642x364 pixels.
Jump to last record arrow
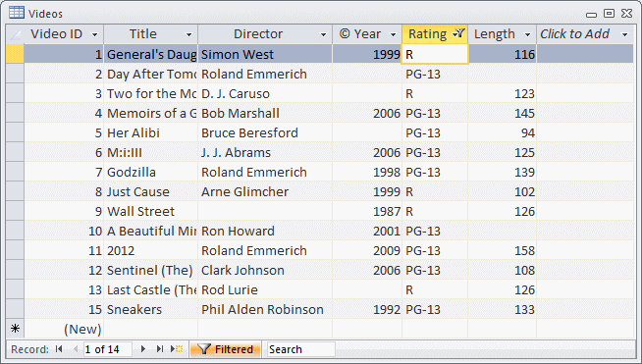point(160,349)
